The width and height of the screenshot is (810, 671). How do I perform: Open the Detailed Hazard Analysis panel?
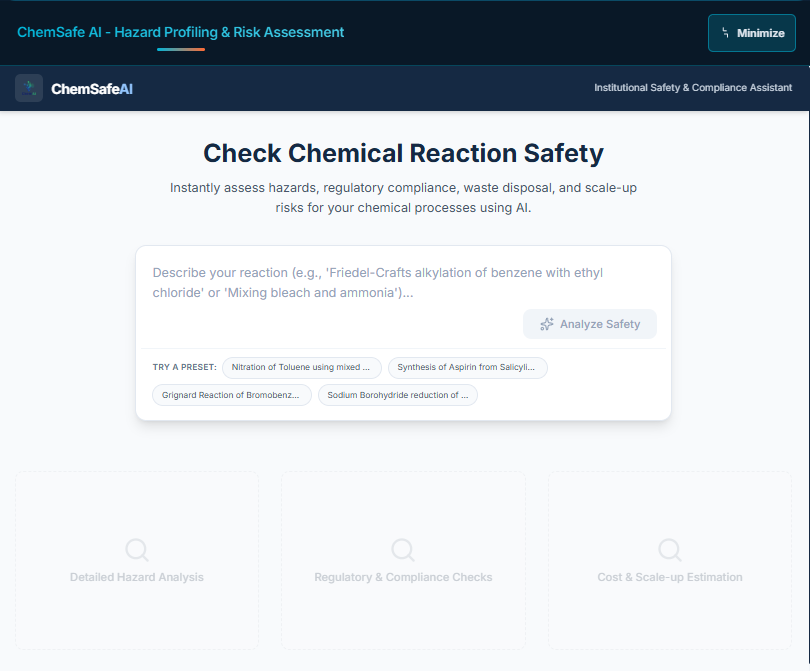pyautogui.click(x=136, y=560)
